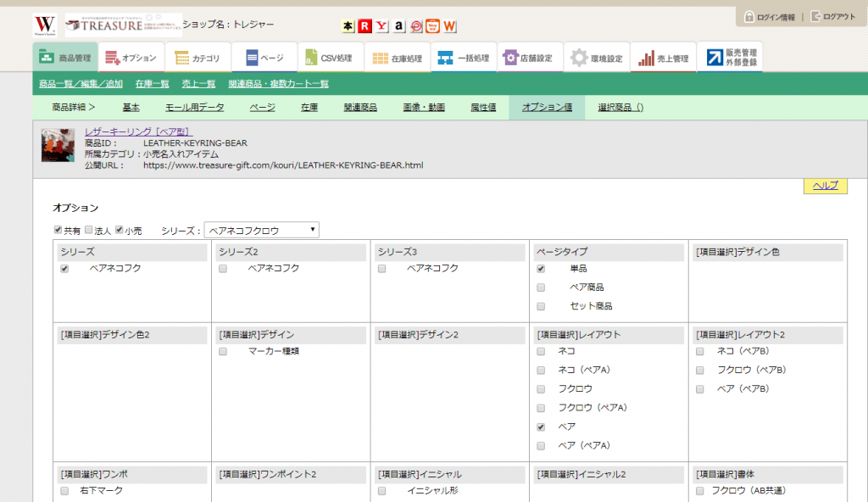Click the red Rakuten R icon
Screen dimensions: 868x502
click(364, 26)
